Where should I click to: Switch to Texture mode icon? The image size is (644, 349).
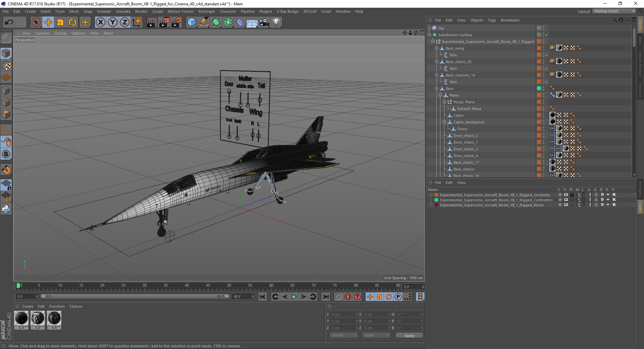6,66
